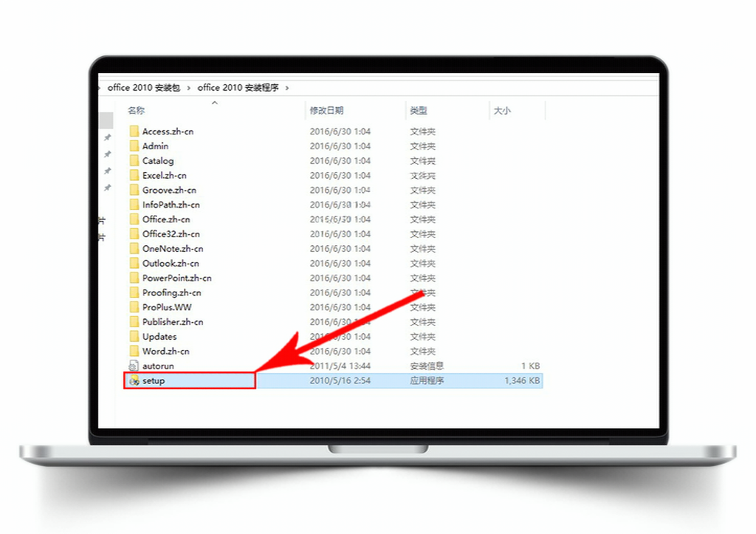The image size is (756, 534).
Task: Click the Publisher.zh-cn folder icon
Action: 134,322
